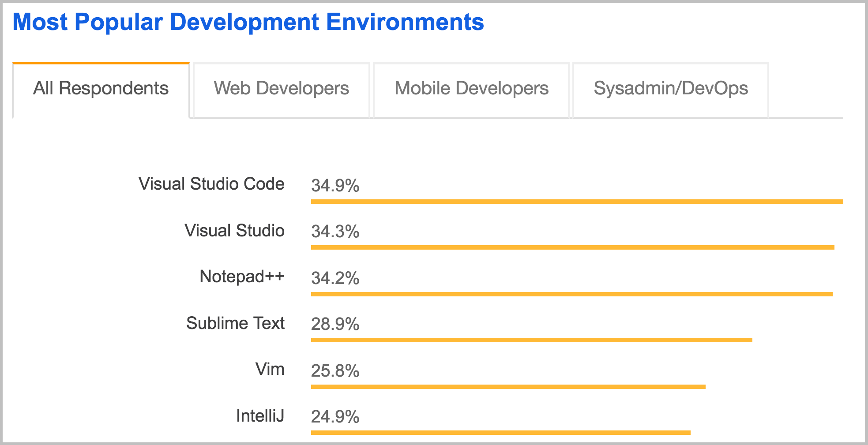Image resolution: width=868 pixels, height=445 pixels.
Task: Click the Sublime Text label
Action: 235,323
